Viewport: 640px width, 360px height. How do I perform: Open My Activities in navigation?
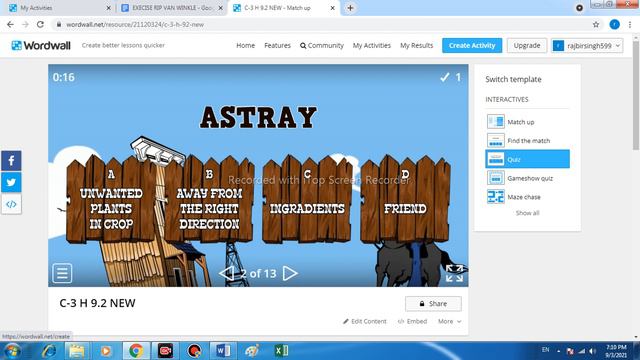click(x=371, y=45)
